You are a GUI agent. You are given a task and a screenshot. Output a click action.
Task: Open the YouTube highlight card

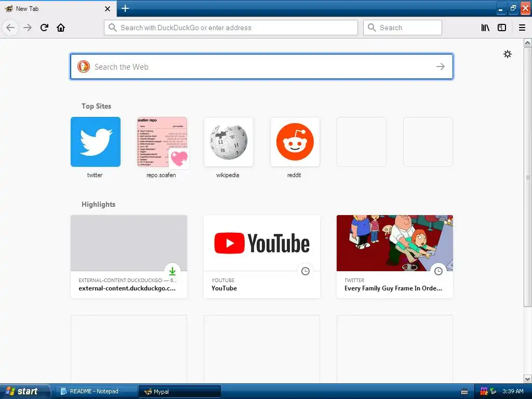(262, 257)
